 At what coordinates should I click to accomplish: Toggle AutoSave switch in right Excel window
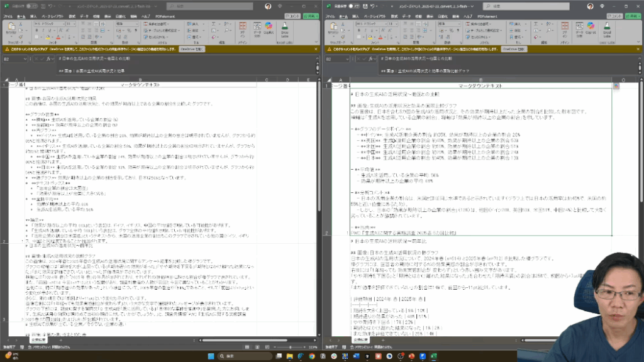coord(353,6)
